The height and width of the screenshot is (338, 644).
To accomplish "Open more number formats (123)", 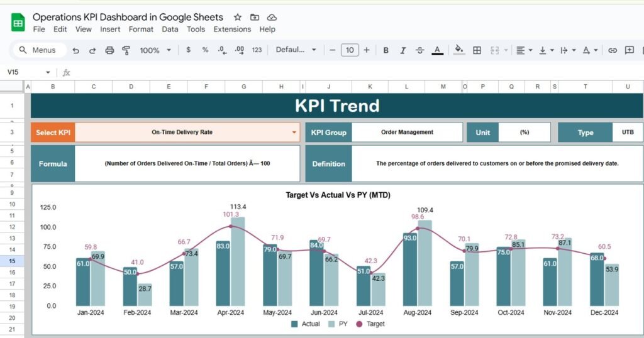I will [257, 50].
